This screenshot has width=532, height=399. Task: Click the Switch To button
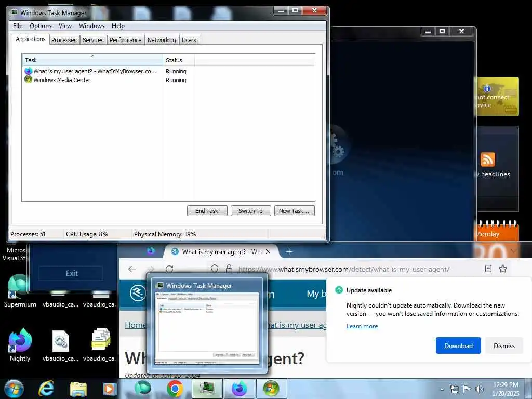(x=251, y=211)
